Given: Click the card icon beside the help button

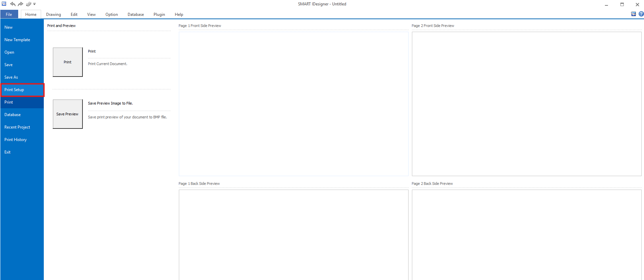Looking at the screenshot, I should pyautogui.click(x=634, y=14).
